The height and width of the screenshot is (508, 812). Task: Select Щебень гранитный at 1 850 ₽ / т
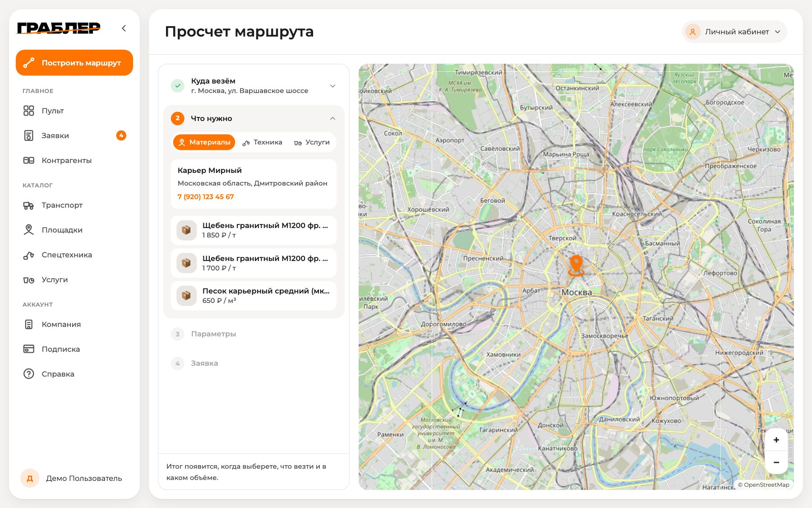click(x=254, y=230)
